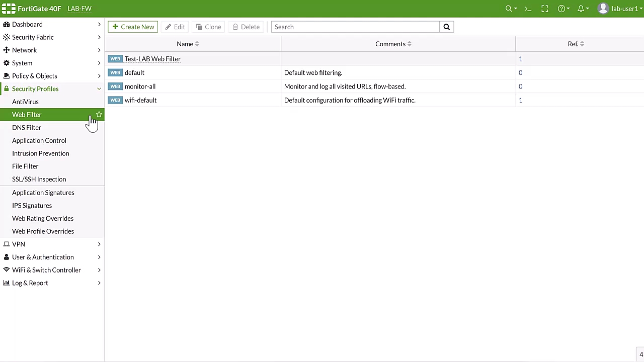Viewport: 644px width, 362px height.
Task: Click the FortiGate logo icon
Action: [x=9, y=9]
